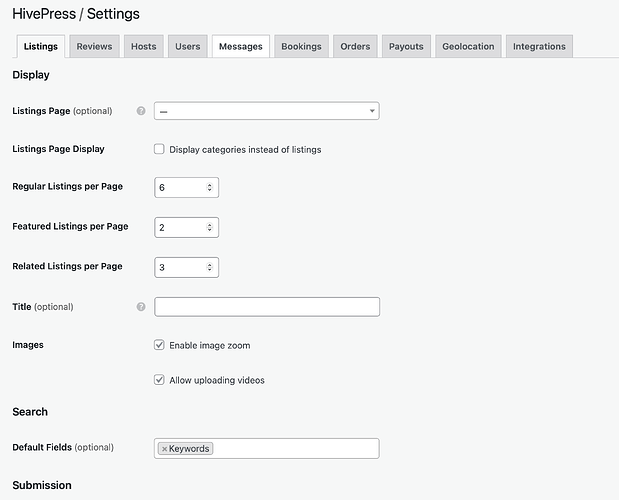
Task: Check Display categories instead of listings
Action: coord(159,149)
